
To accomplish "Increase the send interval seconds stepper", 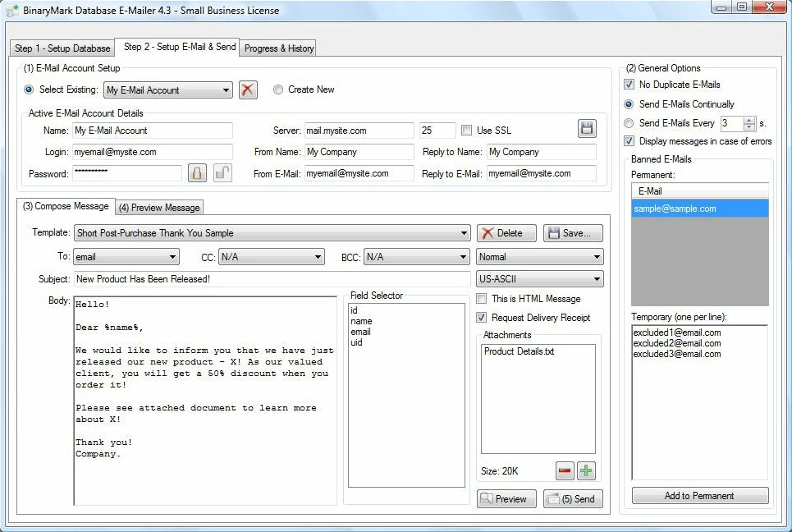I will click(x=749, y=120).
